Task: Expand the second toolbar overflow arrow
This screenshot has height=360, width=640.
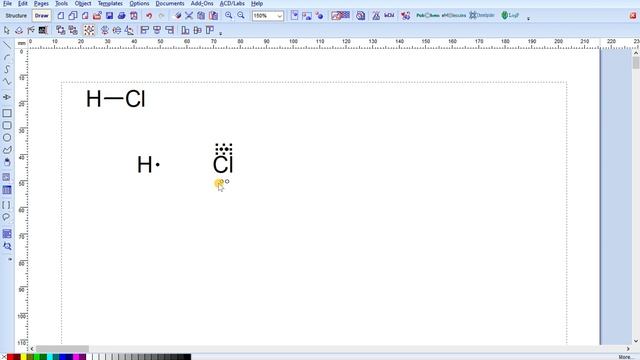Action: pos(221,33)
